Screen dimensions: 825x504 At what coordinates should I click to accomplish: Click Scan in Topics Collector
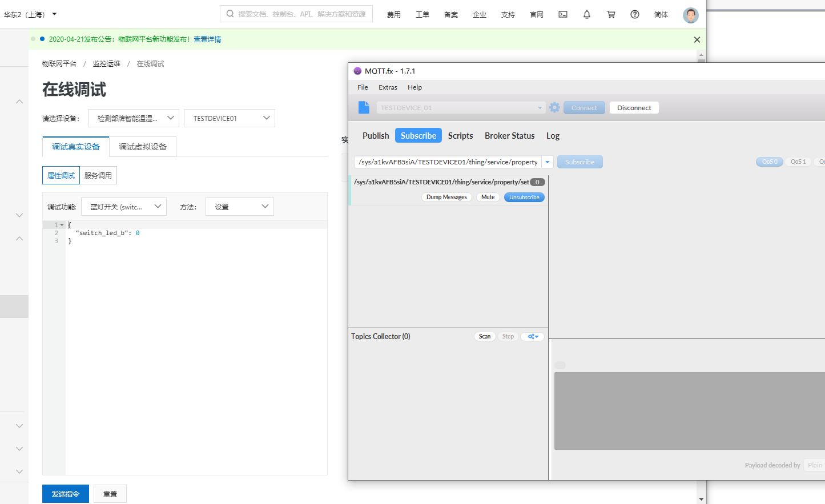pyautogui.click(x=485, y=336)
